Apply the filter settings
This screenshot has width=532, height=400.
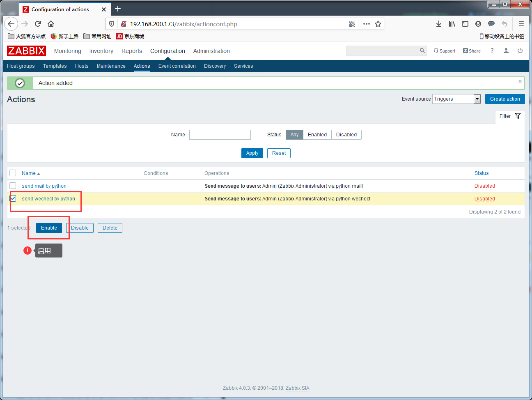[252, 153]
